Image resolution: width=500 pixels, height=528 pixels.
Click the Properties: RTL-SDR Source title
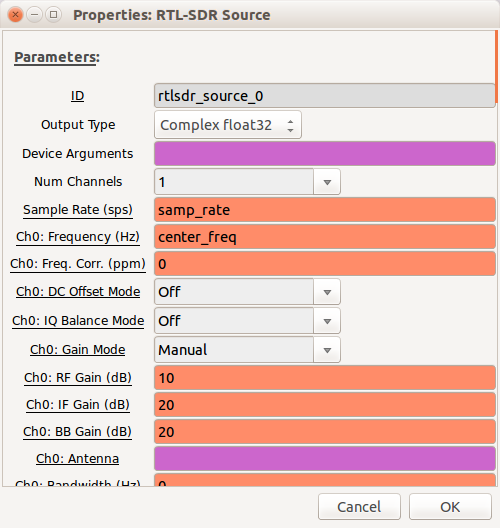[172, 15]
